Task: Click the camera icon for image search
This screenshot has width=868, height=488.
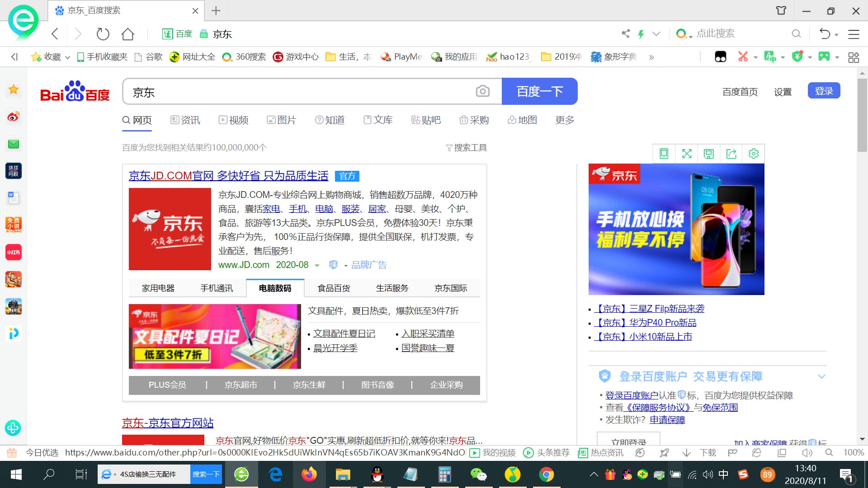Action: [x=483, y=91]
